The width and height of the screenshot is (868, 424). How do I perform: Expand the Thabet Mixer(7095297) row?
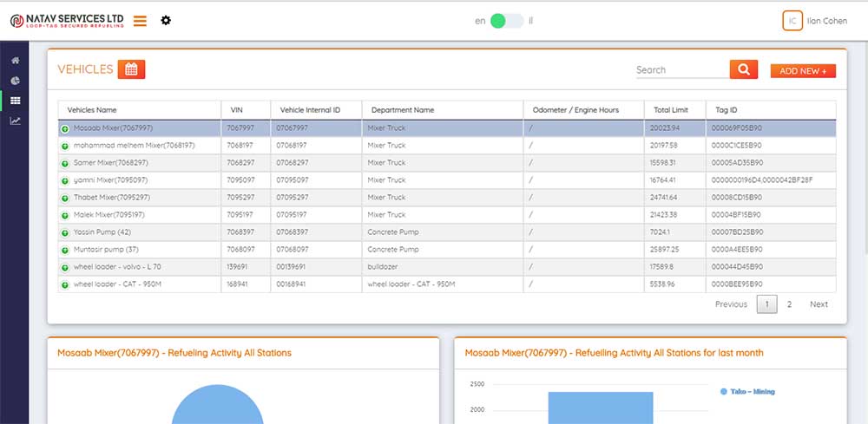[65, 198]
